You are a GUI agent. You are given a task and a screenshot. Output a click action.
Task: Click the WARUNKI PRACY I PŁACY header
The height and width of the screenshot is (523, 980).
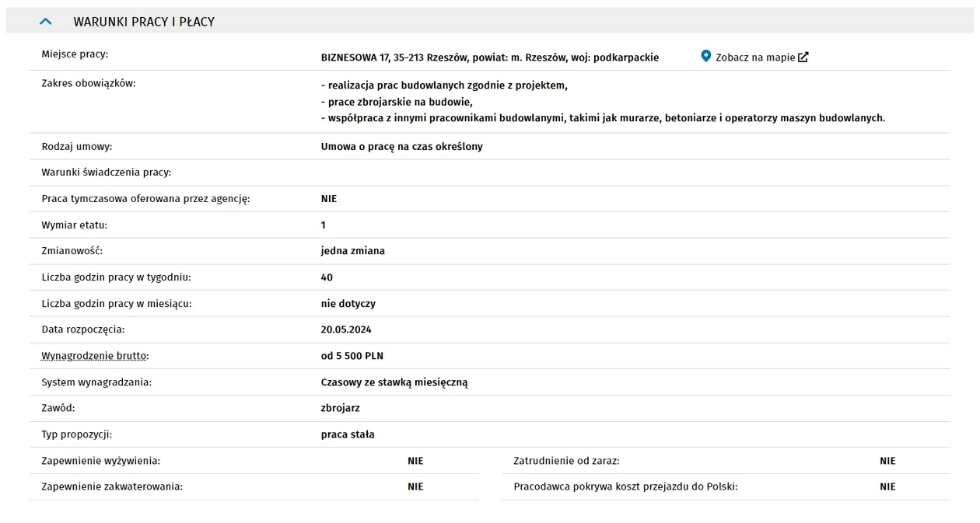(x=144, y=22)
